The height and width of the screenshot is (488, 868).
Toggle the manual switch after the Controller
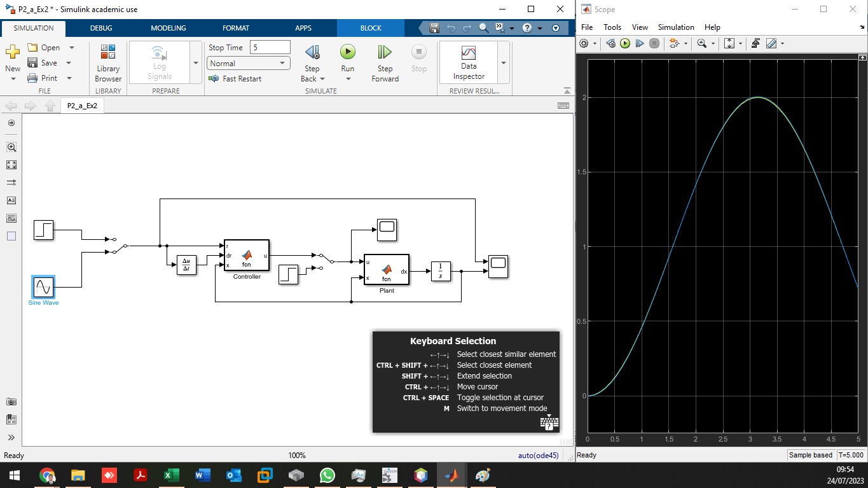coord(325,261)
